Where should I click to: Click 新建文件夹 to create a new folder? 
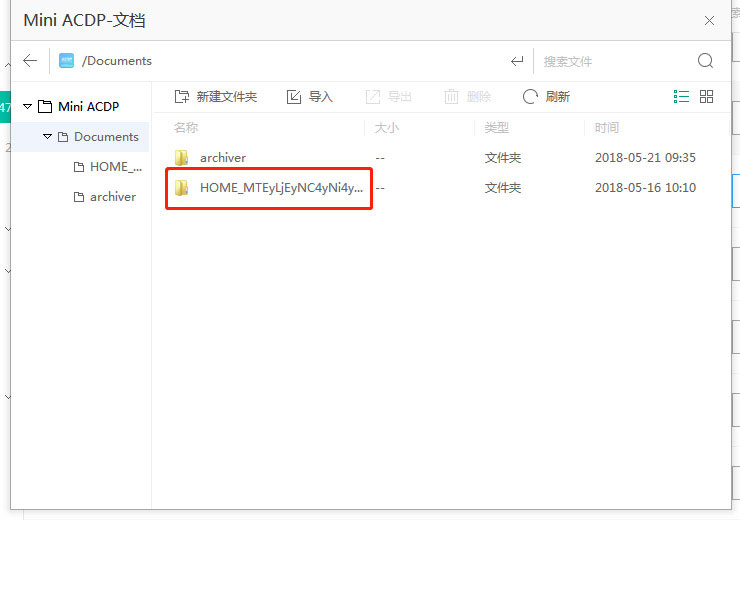216,97
